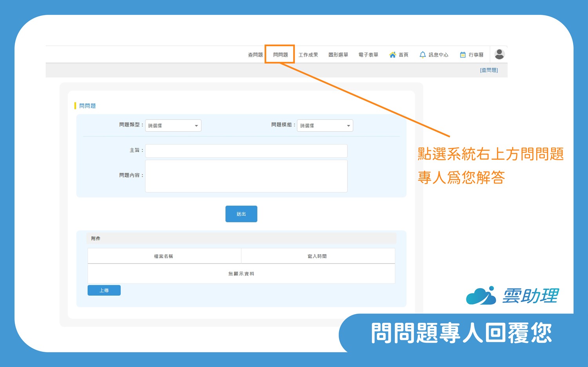Expand the 問題模組 dropdown
This screenshot has width=588, height=367.
(x=325, y=126)
